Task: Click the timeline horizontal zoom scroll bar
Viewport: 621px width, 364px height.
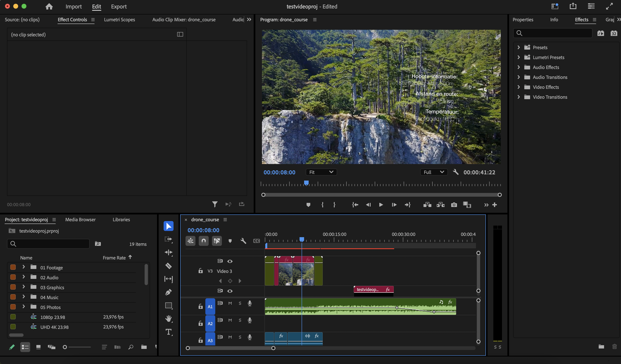Action: coord(231,348)
